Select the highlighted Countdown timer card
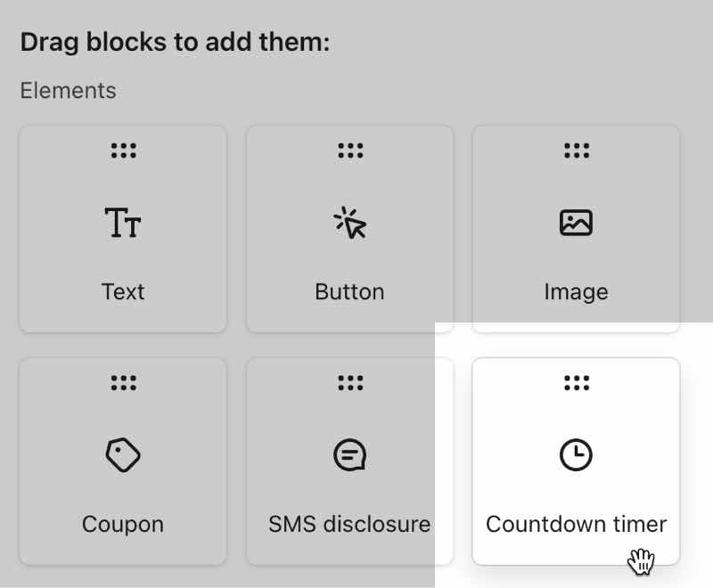The image size is (713, 588). 576,461
